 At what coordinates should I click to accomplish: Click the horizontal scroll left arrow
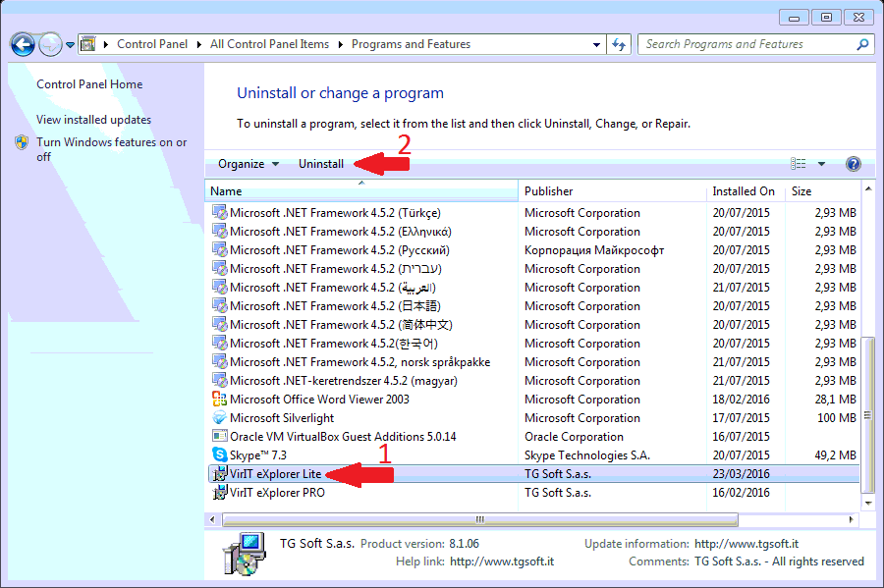(212, 519)
